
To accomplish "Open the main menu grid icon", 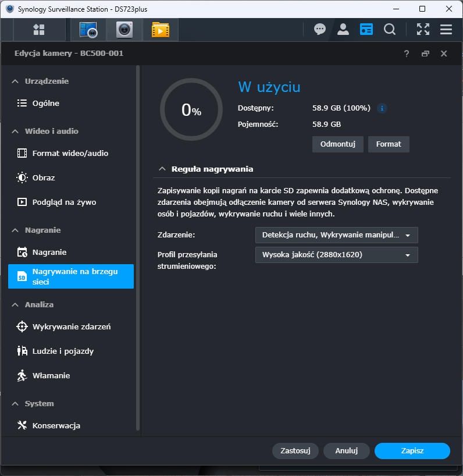I will [x=39, y=30].
